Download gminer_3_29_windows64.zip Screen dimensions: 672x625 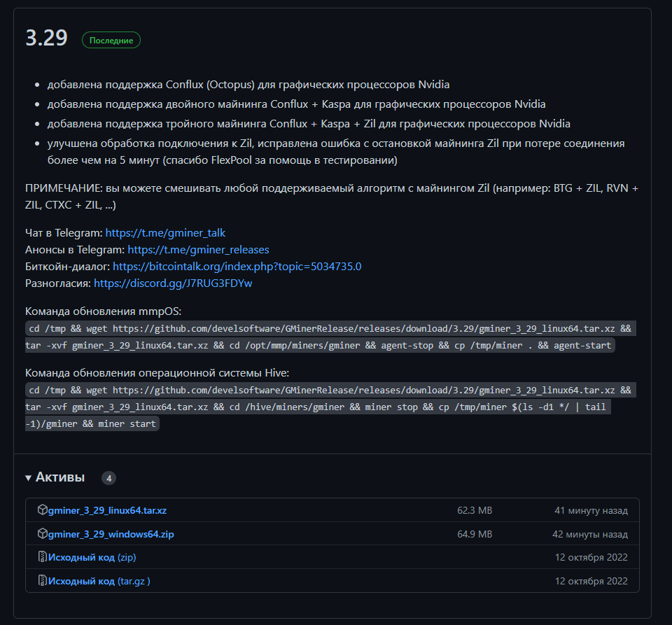click(x=111, y=534)
